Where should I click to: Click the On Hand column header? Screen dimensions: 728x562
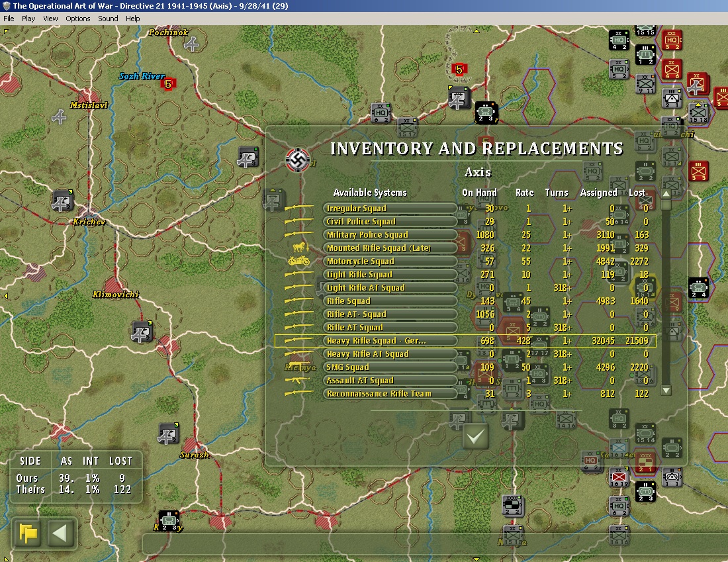click(x=479, y=192)
